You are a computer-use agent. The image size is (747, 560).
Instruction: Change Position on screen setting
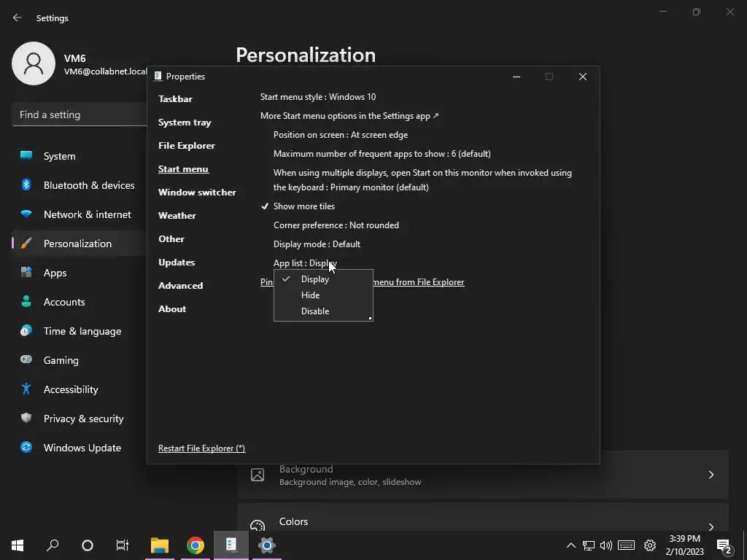tap(341, 135)
